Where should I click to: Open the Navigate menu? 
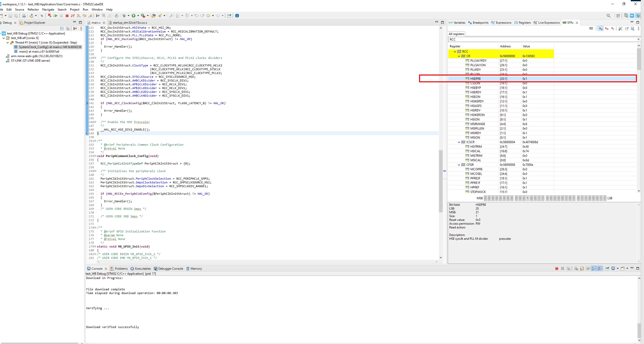pyautogui.click(x=48, y=9)
